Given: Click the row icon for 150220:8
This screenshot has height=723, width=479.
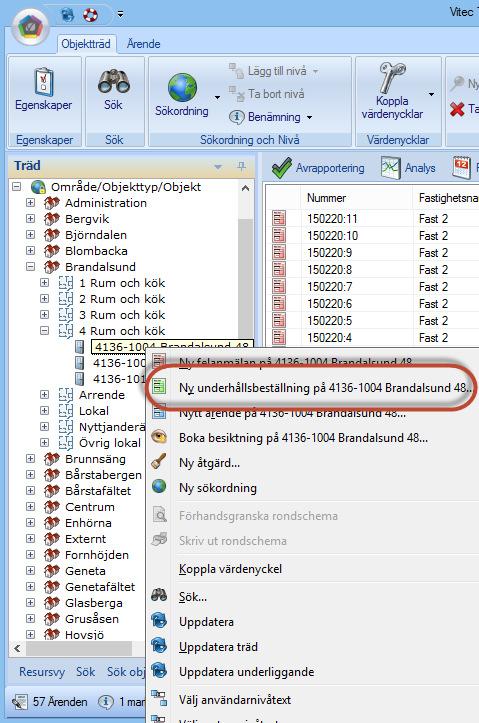Looking at the screenshot, I should [279, 270].
